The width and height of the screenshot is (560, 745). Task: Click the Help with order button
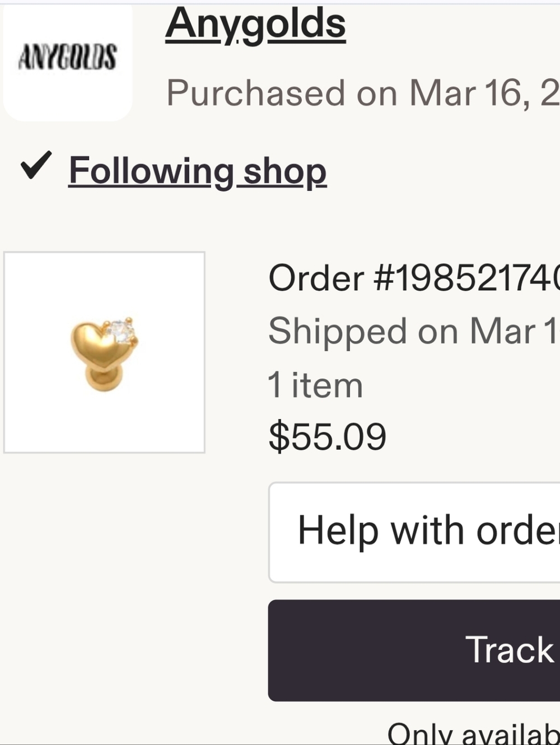[x=414, y=532]
